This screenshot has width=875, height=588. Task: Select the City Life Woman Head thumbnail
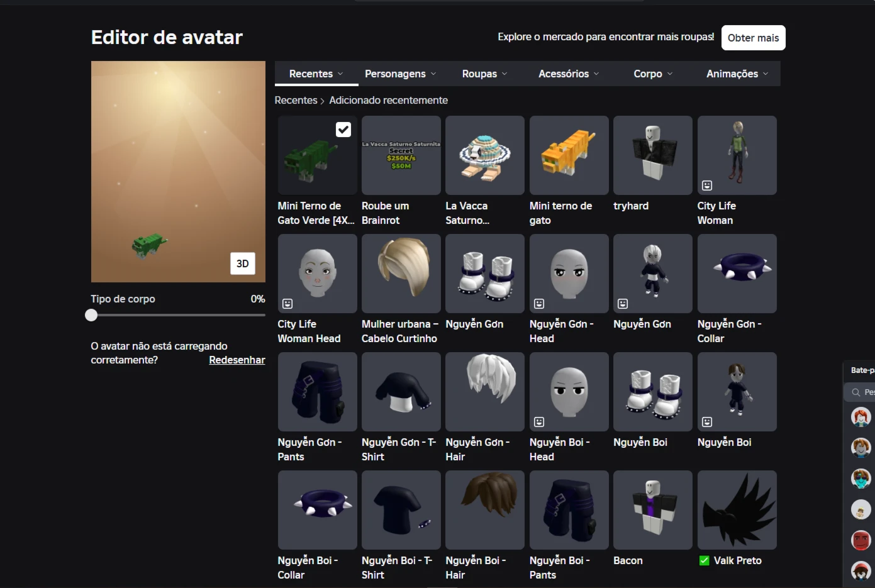click(318, 274)
